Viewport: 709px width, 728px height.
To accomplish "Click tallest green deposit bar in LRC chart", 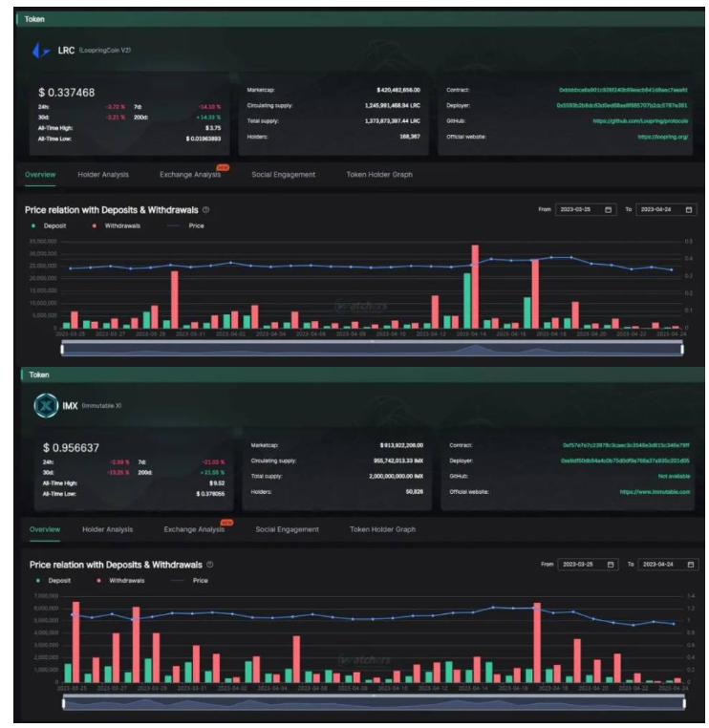I will pos(467,300).
